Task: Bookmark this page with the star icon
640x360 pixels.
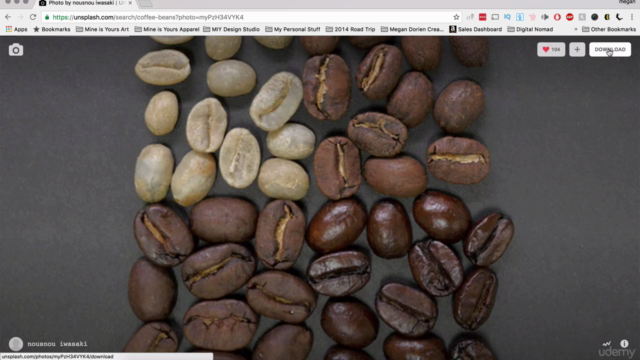Action: 456,17
